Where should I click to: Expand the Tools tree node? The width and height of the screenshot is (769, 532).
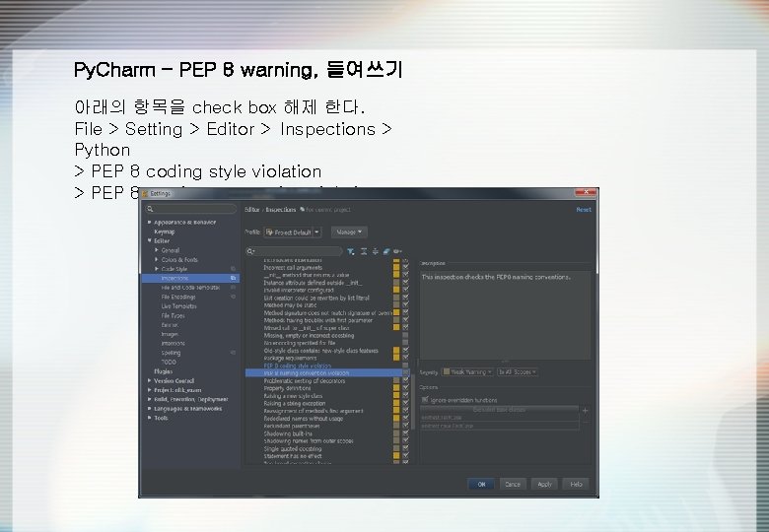[149, 418]
